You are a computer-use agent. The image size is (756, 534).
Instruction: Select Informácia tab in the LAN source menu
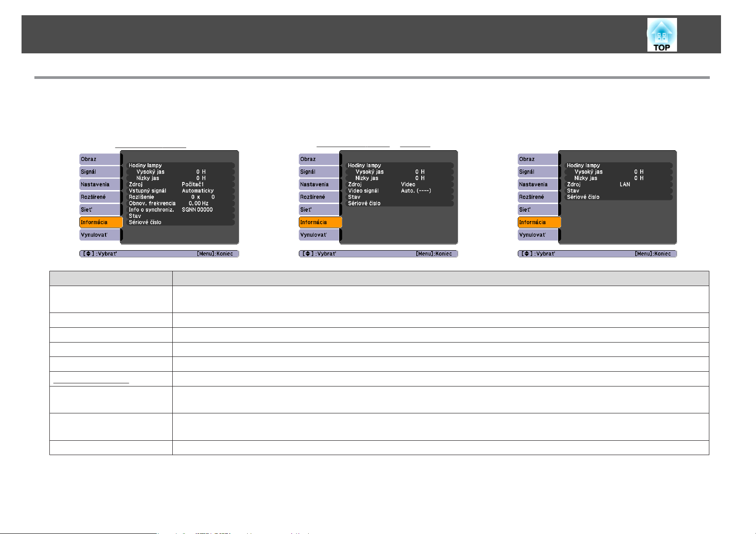pos(539,222)
